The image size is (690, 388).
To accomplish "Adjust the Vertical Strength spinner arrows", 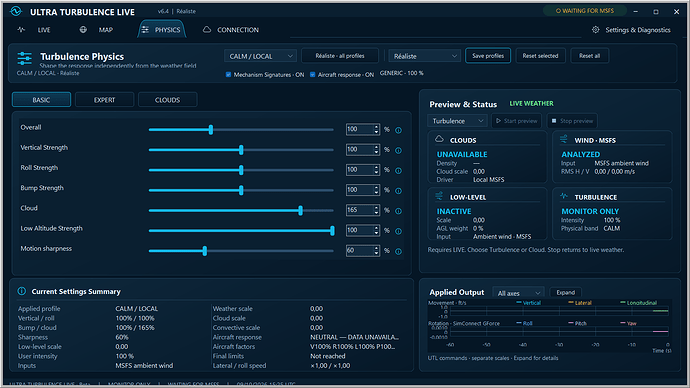I will tap(376, 150).
